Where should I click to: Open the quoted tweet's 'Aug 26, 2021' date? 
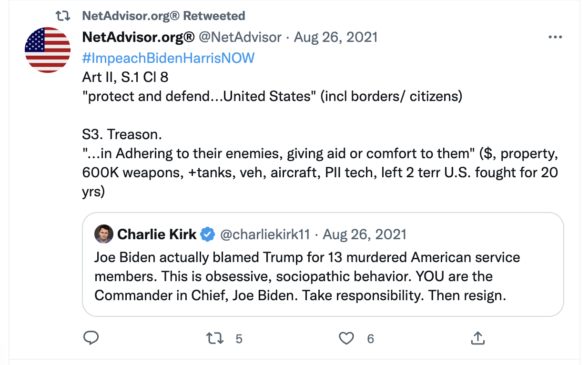click(x=365, y=234)
